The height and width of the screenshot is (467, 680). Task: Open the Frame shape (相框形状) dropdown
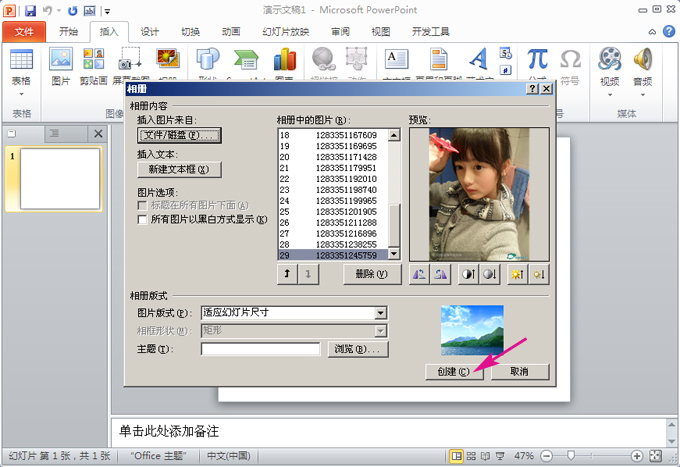pos(380,331)
